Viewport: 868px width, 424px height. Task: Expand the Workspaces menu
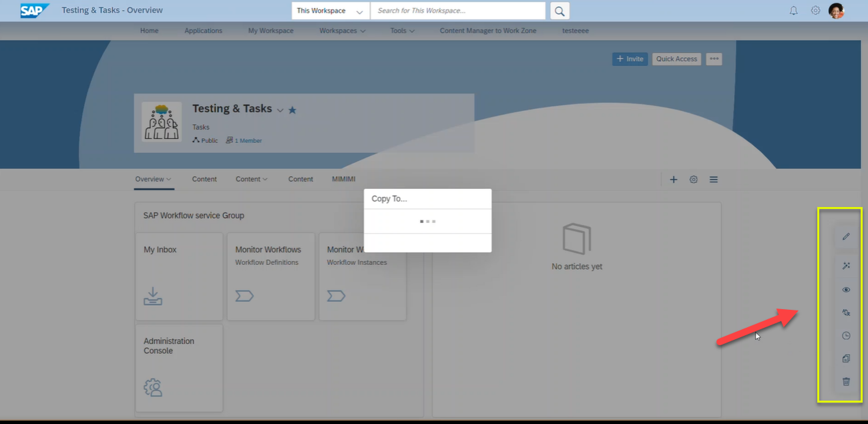[342, 31]
